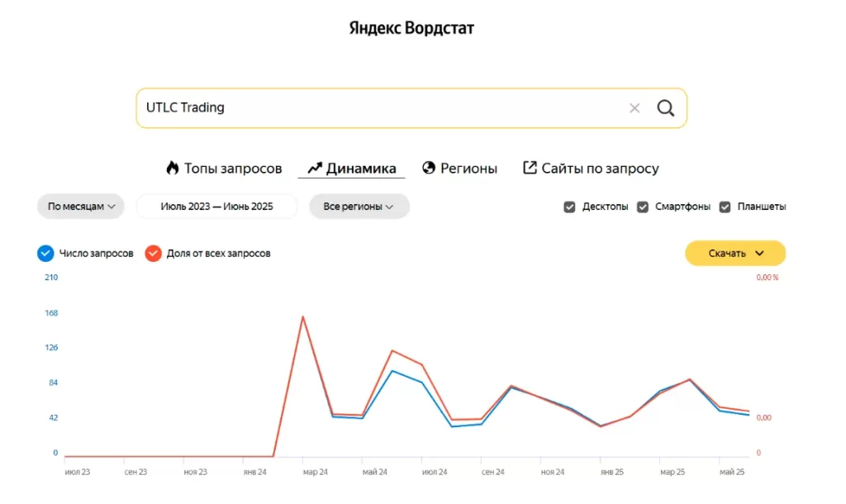The image size is (846, 504).
Task: Open the date range Июль 2023 — Июнь 2025
Action: [217, 206]
